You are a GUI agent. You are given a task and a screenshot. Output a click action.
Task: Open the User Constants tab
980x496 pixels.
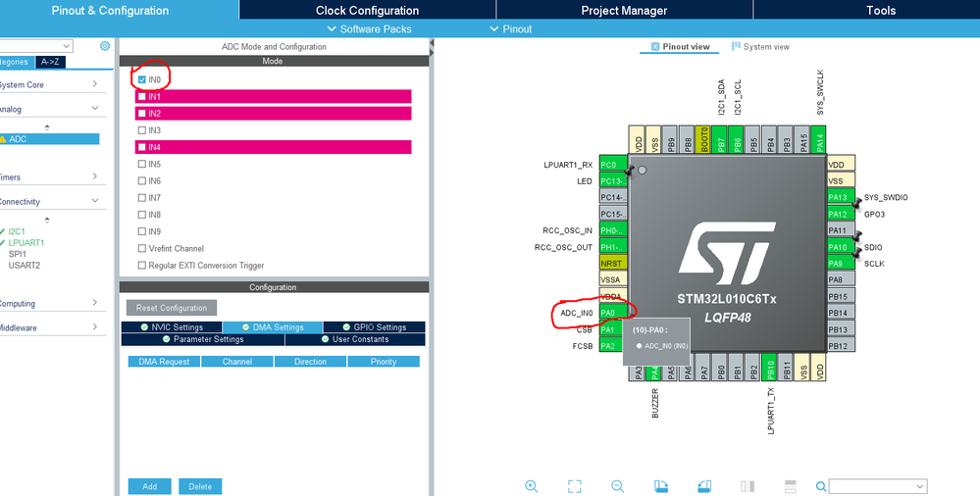coord(354,338)
